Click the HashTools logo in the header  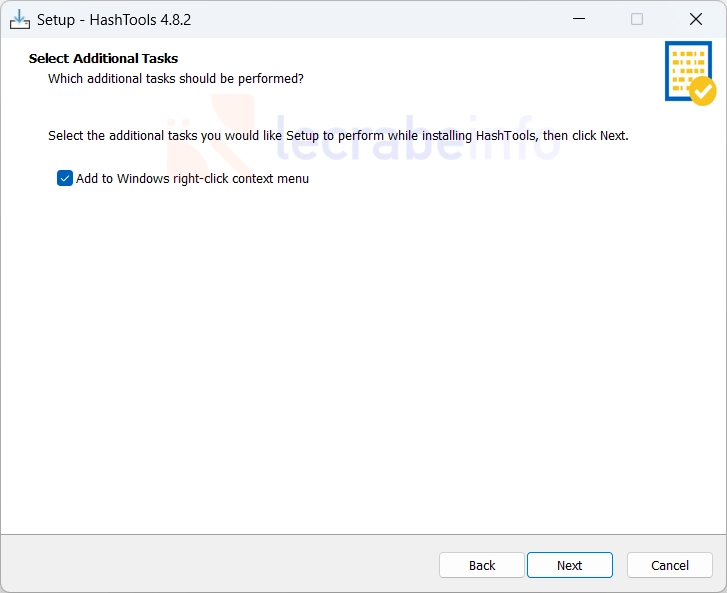pyautogui.click(x=690, y=73)
